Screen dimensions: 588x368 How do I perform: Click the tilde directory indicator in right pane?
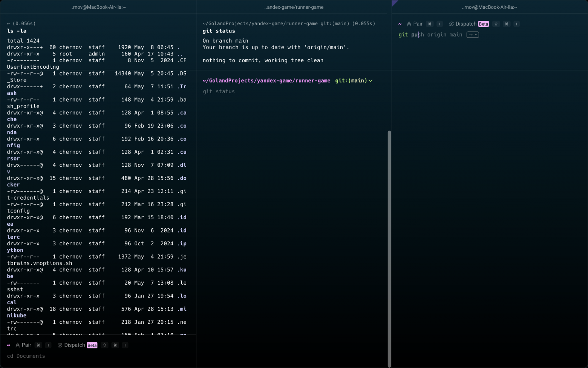[400, 24]
